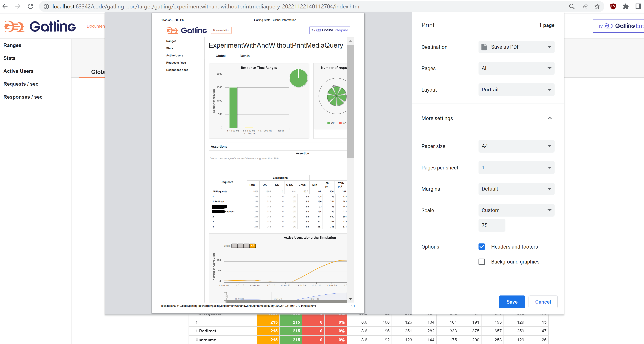644x344 pixels.
Task: Click the share page icon
Action: 584,7
